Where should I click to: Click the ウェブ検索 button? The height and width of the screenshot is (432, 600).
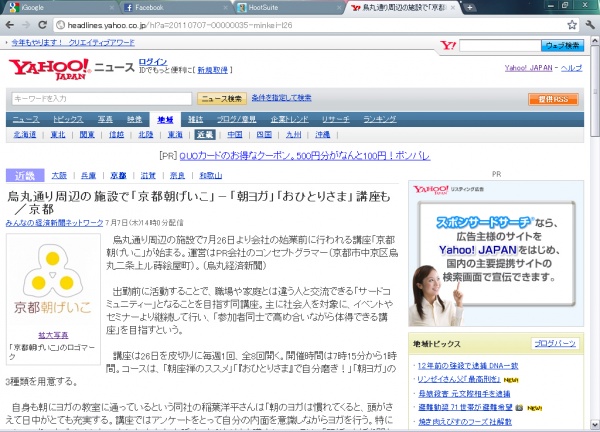(562, 46)
